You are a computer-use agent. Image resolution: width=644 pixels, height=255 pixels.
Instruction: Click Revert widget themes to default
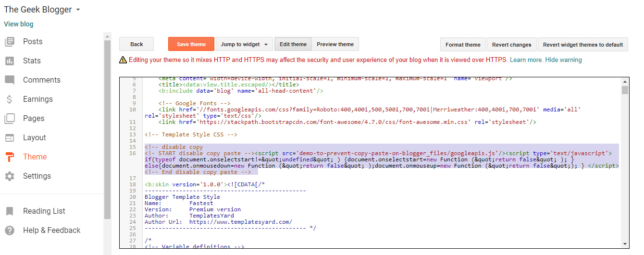(x=583, y=45)
